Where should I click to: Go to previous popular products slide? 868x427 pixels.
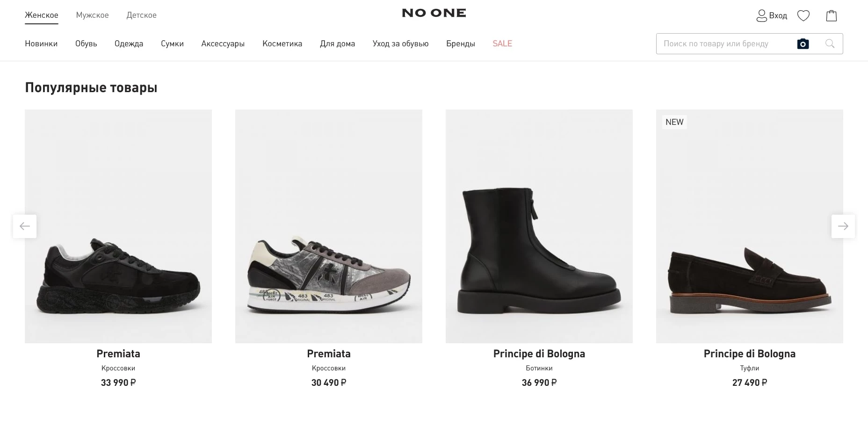pos(25,226)
